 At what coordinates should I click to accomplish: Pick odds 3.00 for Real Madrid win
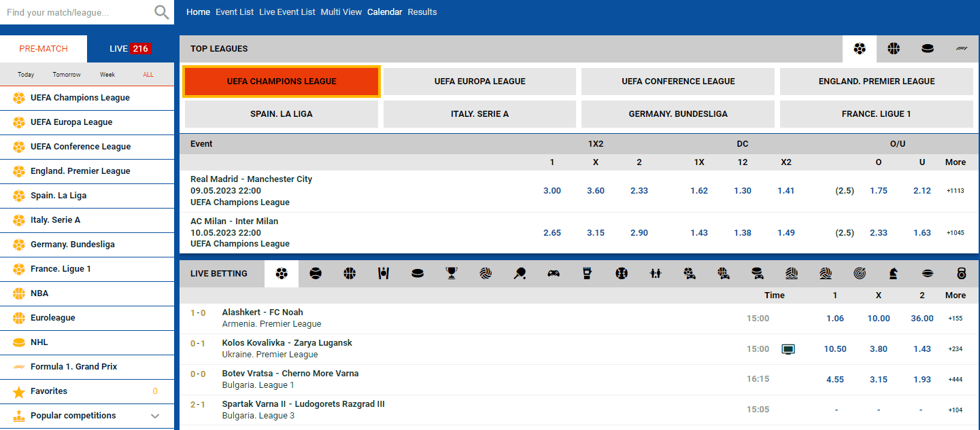coord(552,191)
